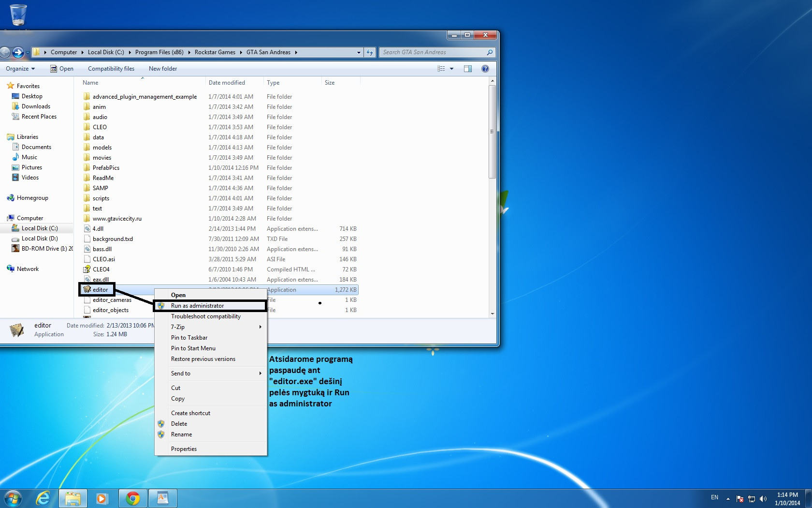Image resolution: width=812 pixels, height=508 pixels.
Task: Click New folder toolbar button
Action: (x=163, y=69)
